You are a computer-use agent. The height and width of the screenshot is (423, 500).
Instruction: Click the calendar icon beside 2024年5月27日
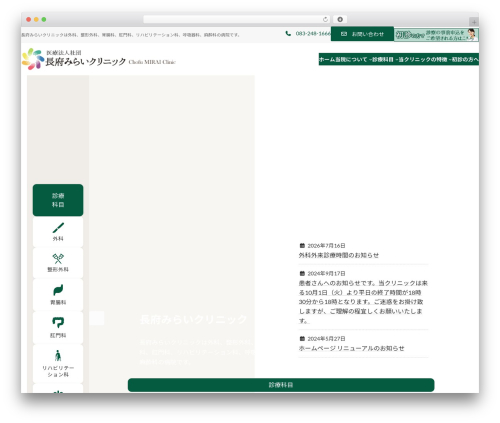302,339
